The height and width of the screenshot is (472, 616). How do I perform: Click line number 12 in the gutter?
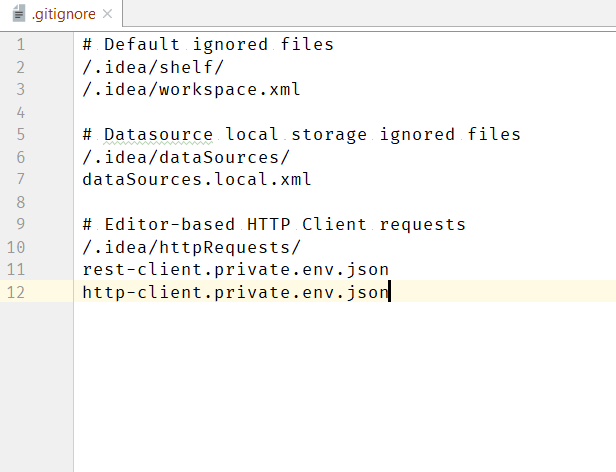point(16,292)
